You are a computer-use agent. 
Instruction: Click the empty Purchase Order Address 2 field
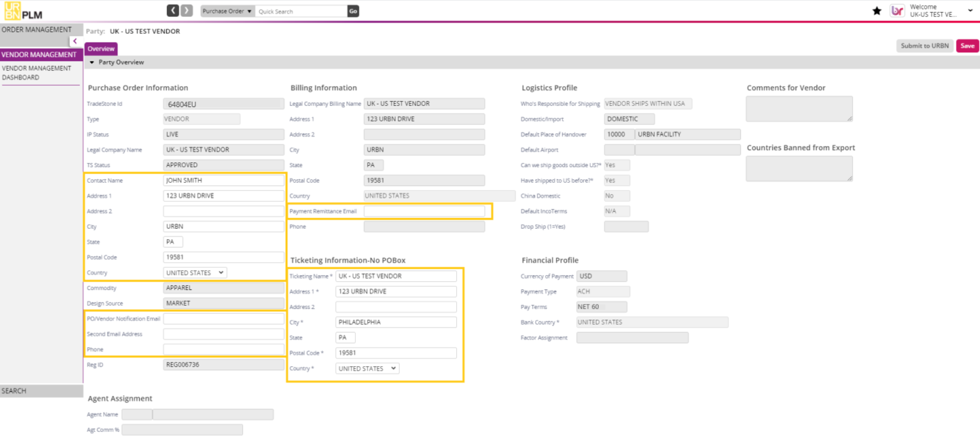pos(223,211)
